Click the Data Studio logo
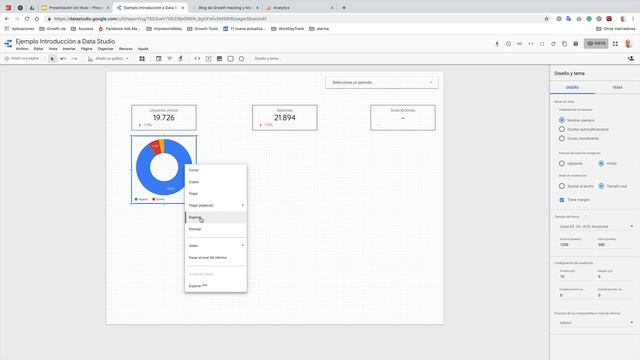The image size is (640, 360). pos(8,44)
